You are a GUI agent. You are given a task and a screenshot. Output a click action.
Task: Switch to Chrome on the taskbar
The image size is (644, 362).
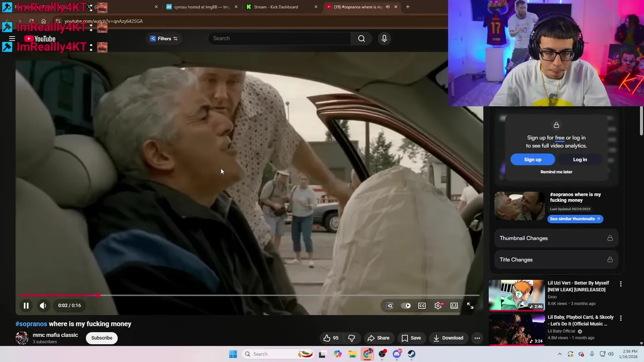click(367, 354)
